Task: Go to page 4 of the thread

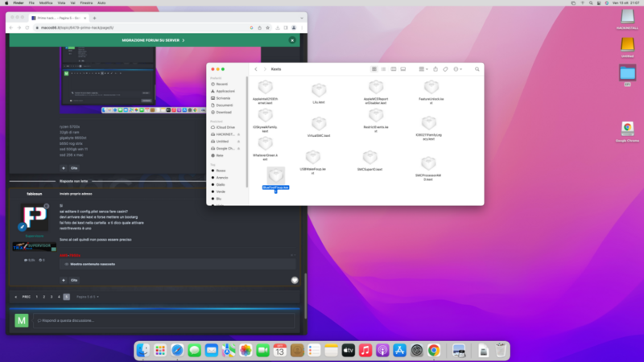Action: (x=59, y=297)
